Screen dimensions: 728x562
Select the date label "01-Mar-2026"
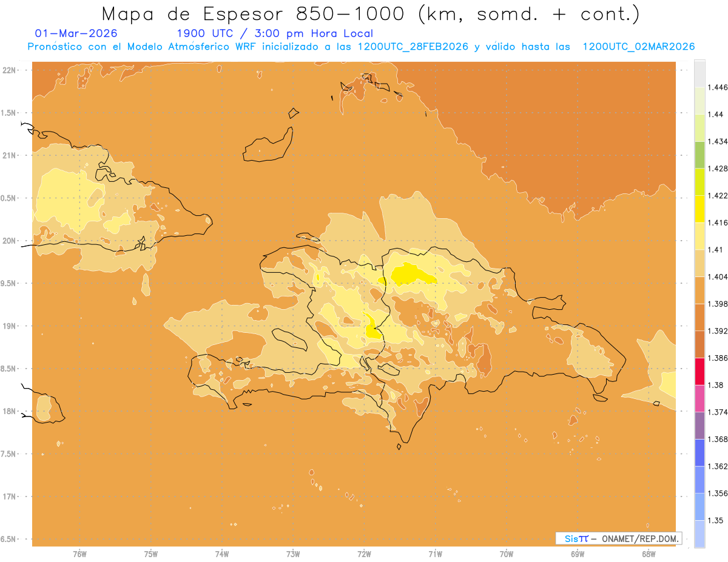[76, 33]
